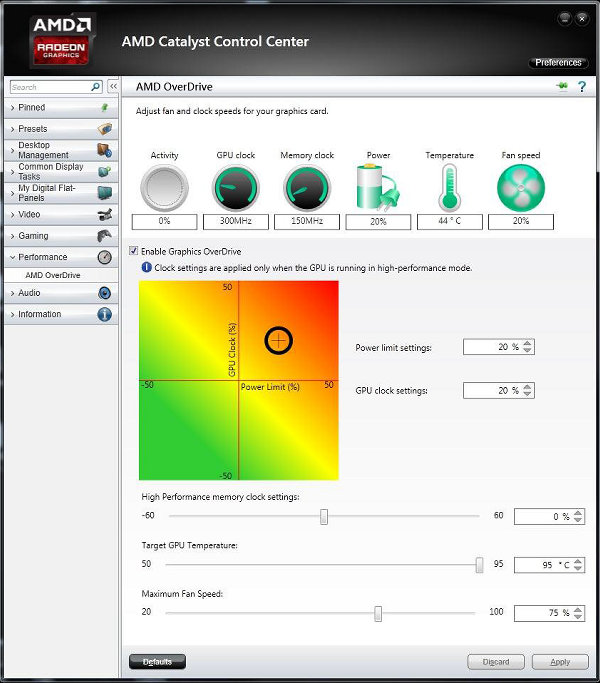Image resolution: width=600 pixels, height=683 pixels.
Task: Click the Power battery icon
Action: coord(377,188)
